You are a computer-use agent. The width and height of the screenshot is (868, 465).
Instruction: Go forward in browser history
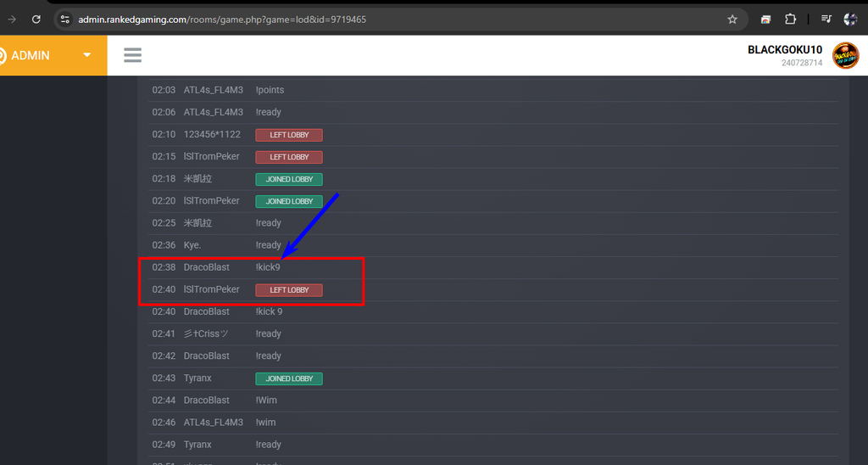[12, 20]
